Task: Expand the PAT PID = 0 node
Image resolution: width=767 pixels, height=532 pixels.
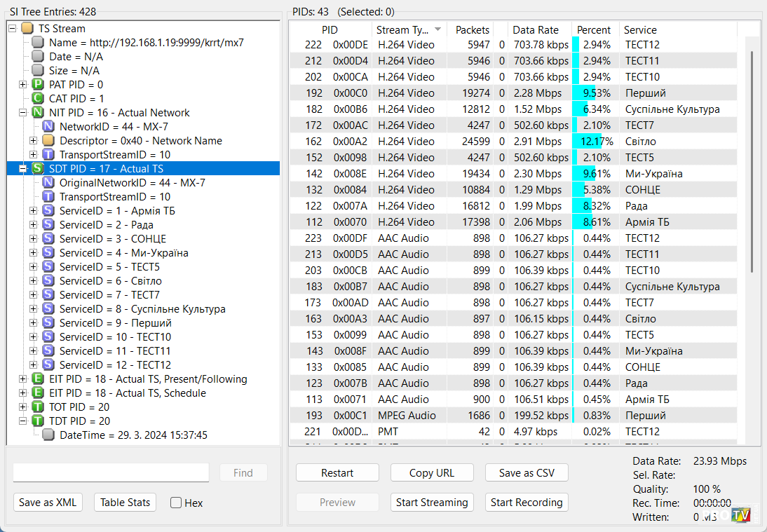Action: click(22, 85)
